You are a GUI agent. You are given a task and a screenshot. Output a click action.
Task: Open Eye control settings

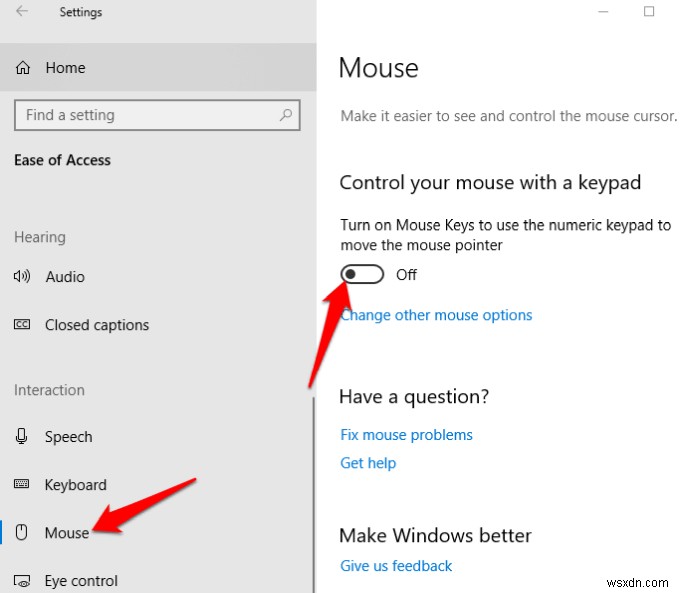pyautogui.click(x=158, y=580)
